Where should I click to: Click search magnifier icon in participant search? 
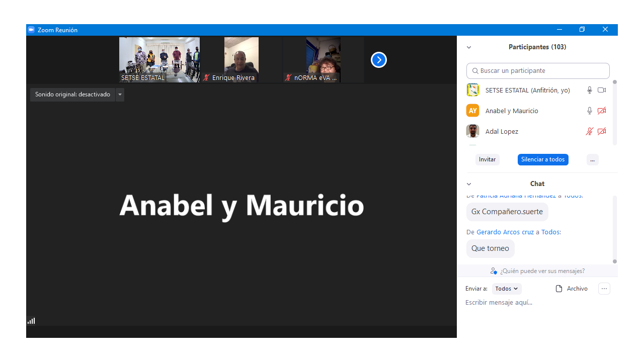point(474,71)
